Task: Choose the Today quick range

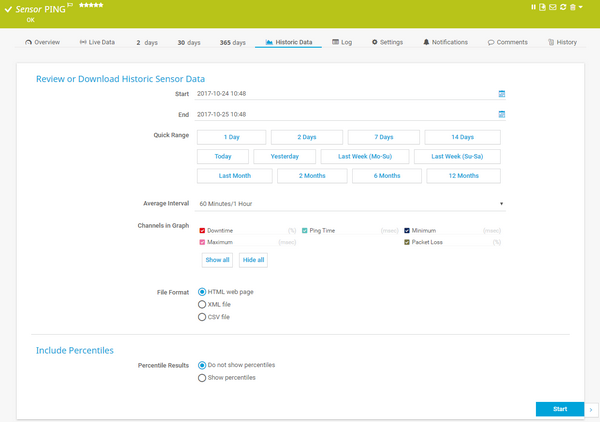Action: [x=223, y=156]
